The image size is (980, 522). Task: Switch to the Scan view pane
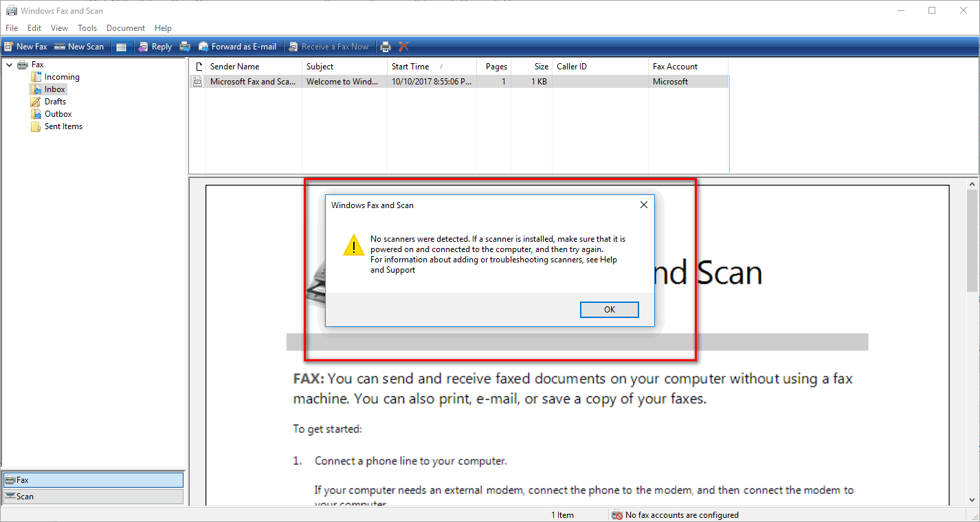point(93,497)
